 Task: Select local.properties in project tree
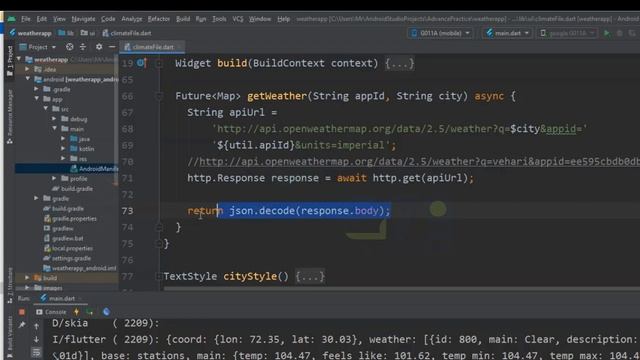68,248
